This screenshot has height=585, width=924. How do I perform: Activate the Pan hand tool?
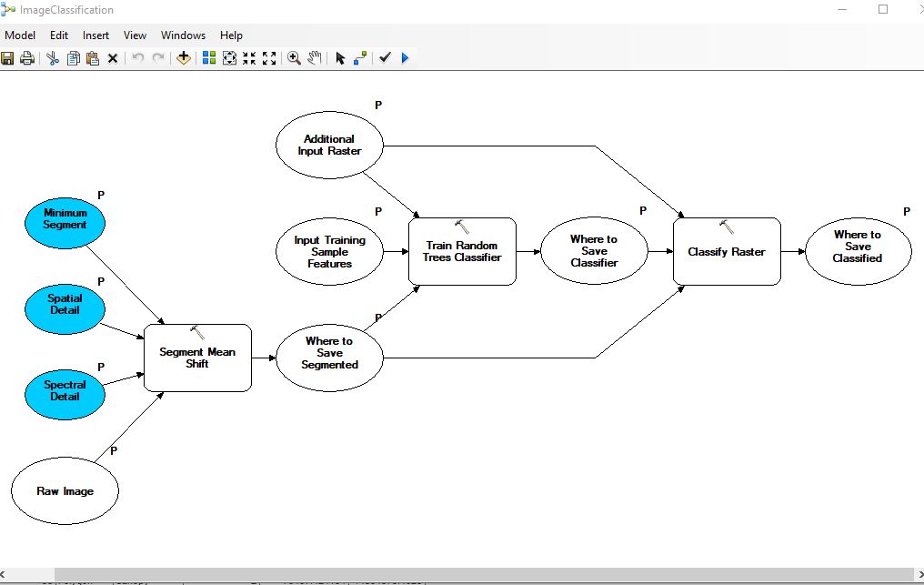pos(315,58)
